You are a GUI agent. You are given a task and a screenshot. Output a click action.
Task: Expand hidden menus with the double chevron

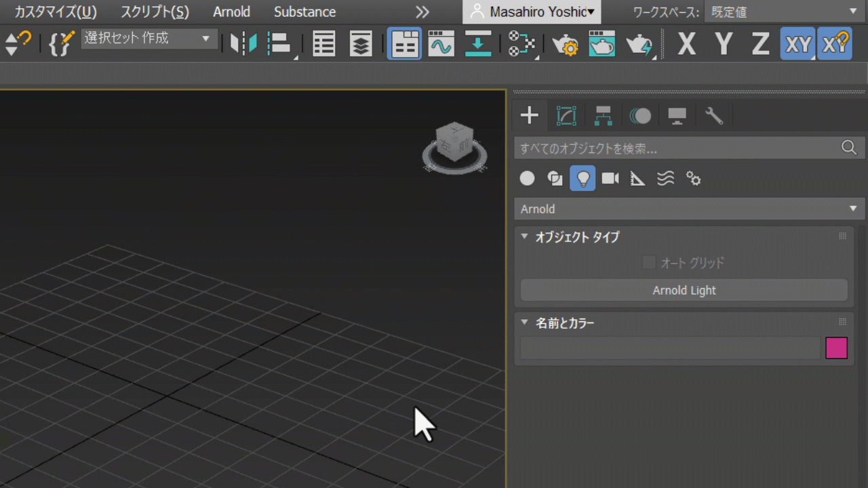(422, 12)
